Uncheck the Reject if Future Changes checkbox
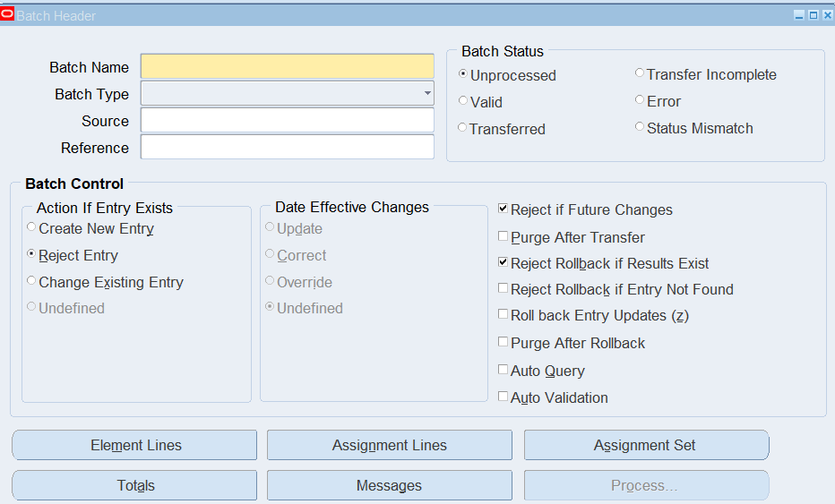This screenshot has height=504, width=835. tap(504, 209)
